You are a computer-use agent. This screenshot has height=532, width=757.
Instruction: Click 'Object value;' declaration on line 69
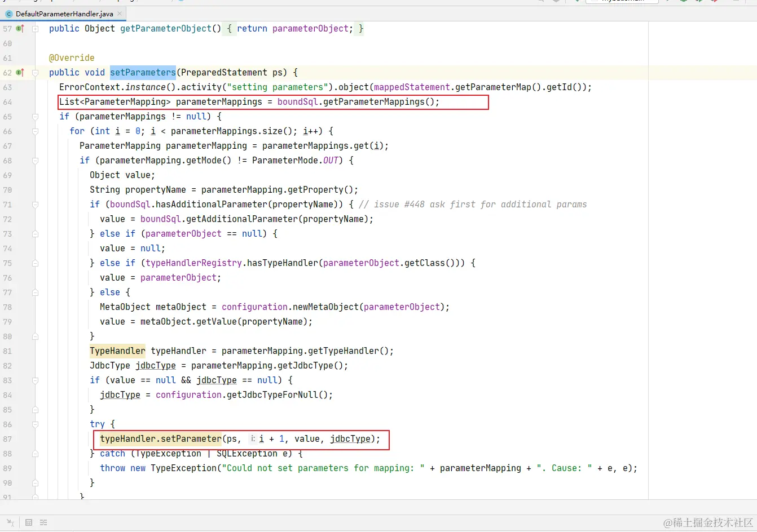tap(122, 175)
